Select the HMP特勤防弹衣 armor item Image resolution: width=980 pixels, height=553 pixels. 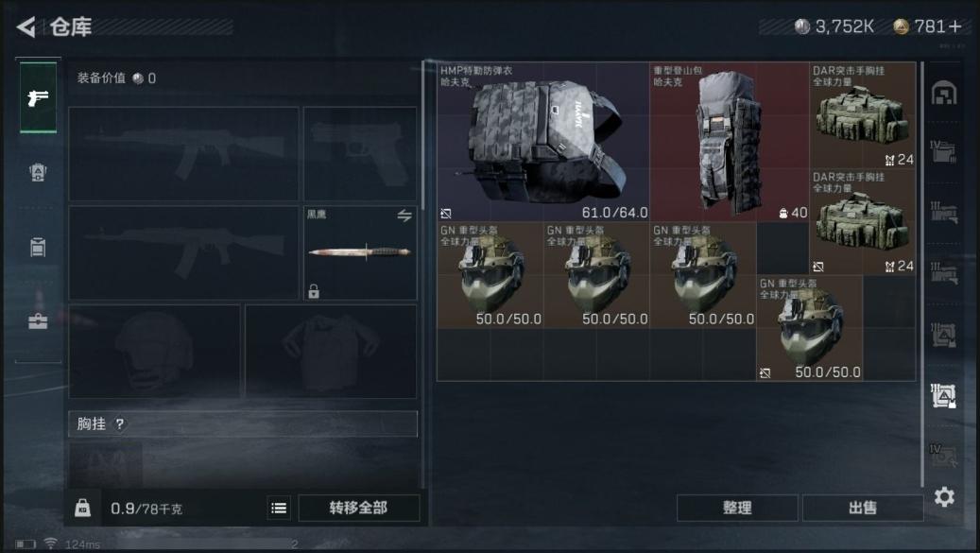click(543, 142)
